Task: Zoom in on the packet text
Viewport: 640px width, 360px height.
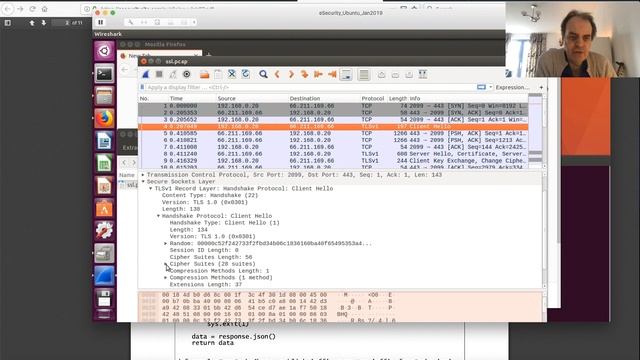Action: pyautogui.click(x=381, y=75)
